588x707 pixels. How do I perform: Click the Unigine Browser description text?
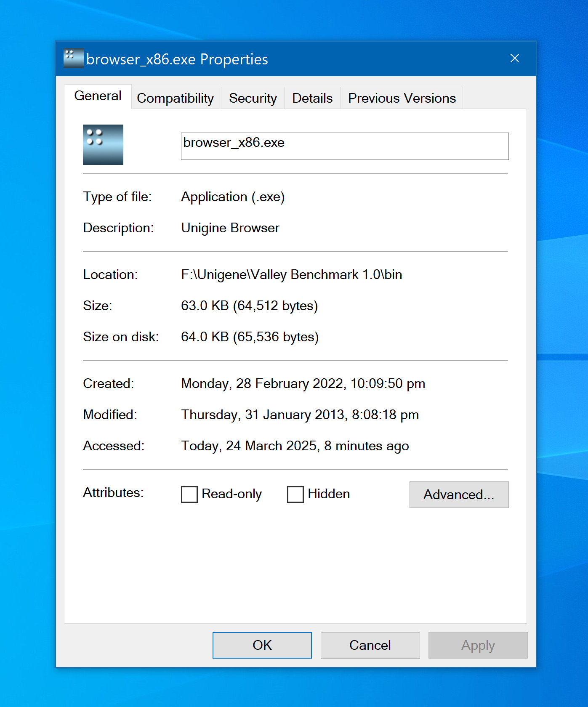click(230, 228)
